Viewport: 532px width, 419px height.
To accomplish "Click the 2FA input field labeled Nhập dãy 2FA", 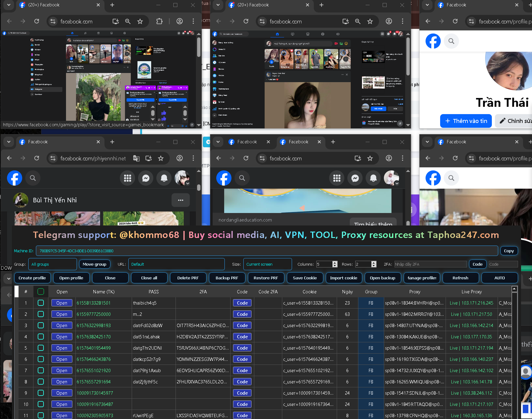I will coord(430,264).
